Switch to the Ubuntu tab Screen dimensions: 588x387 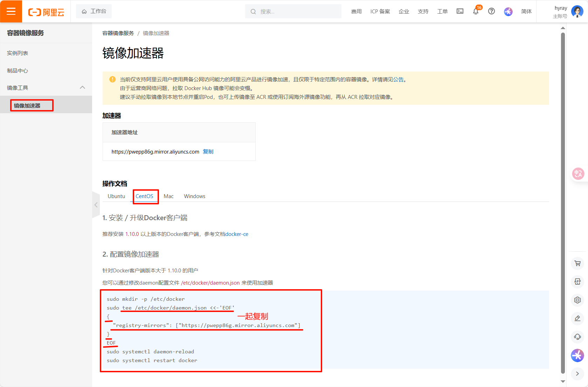click(116, 196)
